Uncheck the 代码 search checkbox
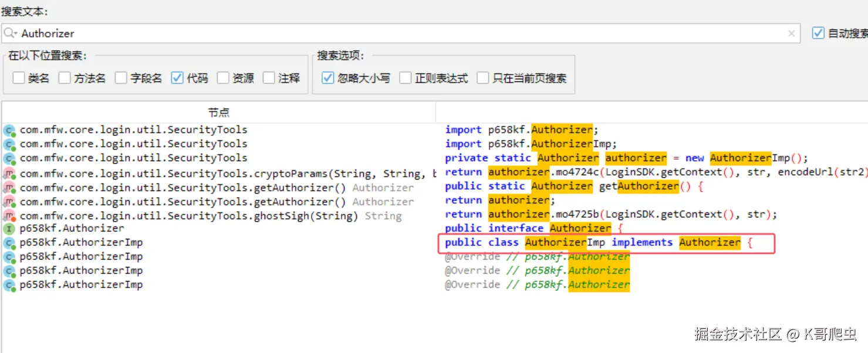868x353 pixels. 177,78
